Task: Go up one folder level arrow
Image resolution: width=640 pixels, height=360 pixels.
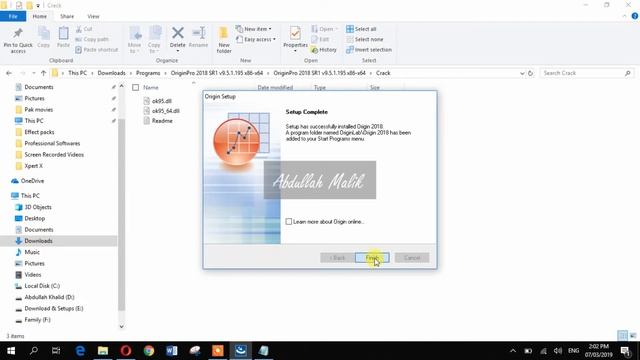Action: point(43,73)
